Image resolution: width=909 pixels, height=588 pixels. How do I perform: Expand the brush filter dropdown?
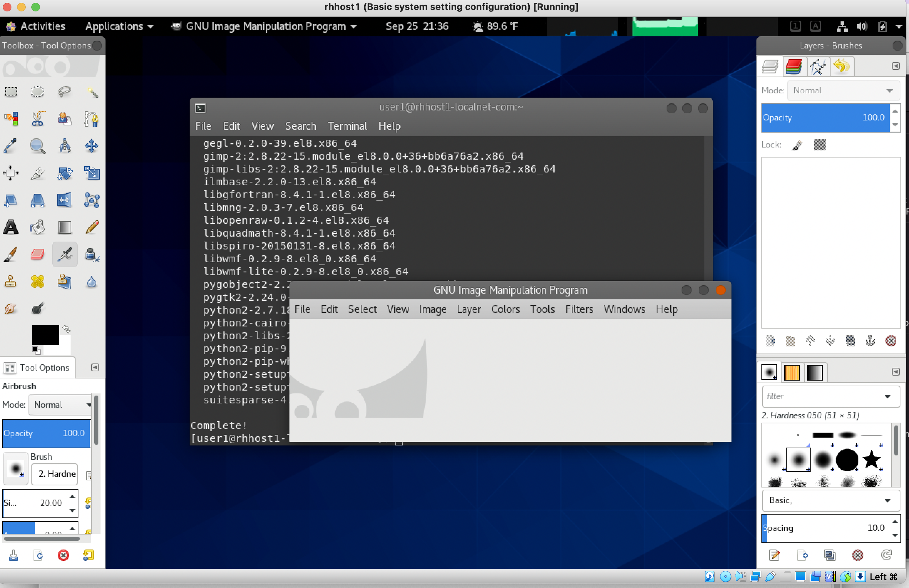888,396
